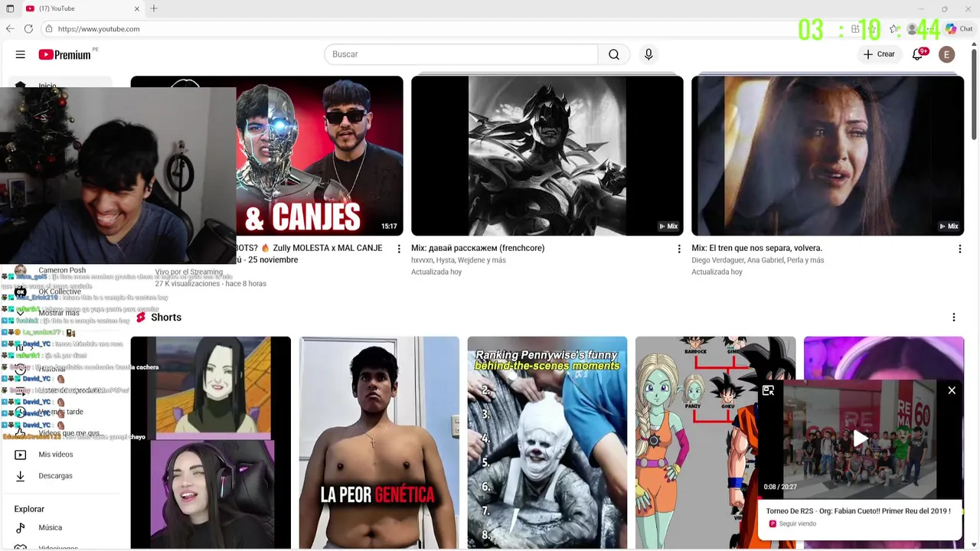
Task: Open options for frenchcore mix
Action: (x=679, y=249)
